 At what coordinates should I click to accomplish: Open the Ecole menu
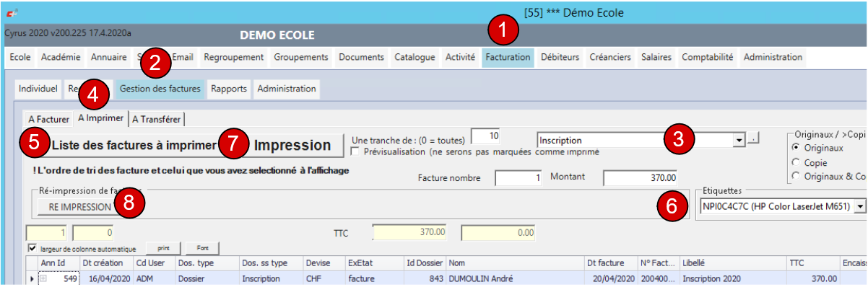(20, 57)
